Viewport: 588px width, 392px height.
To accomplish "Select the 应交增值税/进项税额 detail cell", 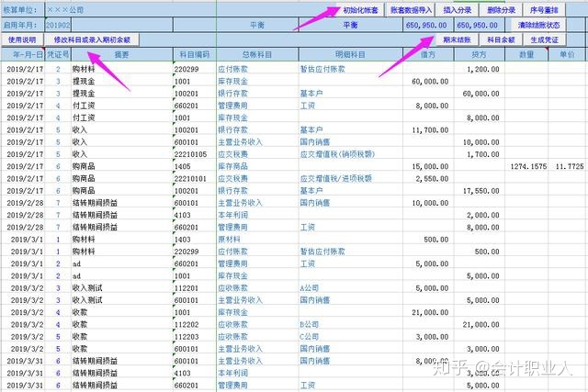I will pyautogui.click(x=350, y=179).
